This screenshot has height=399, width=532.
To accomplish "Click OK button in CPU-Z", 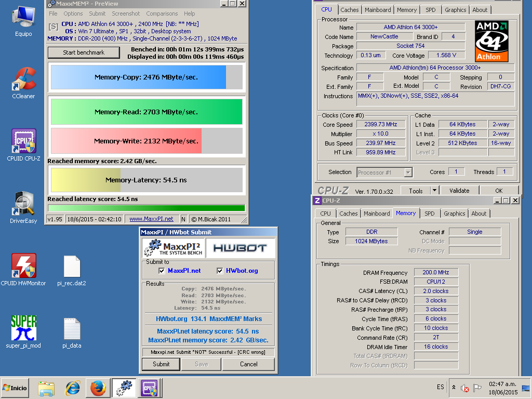I will [499, 191].
